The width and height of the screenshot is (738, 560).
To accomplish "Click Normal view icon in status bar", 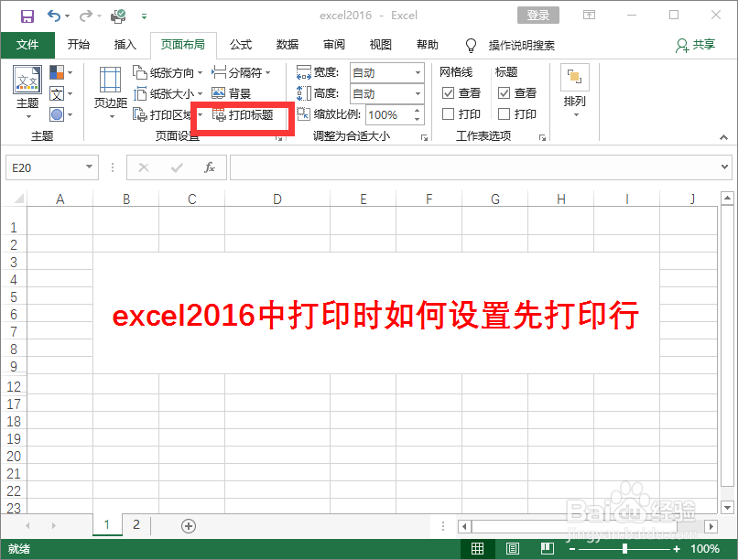I will (477, 548).
